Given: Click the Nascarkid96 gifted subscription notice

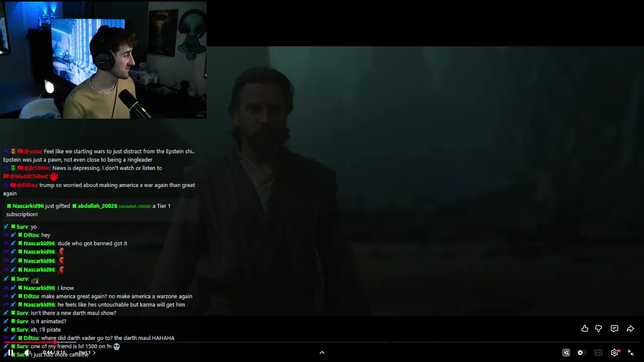Looking at the screenshot, I should click(101, 210).
